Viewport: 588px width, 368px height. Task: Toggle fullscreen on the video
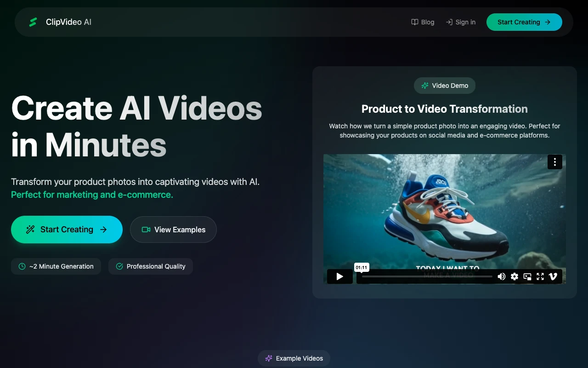click(x=540, y=276)
